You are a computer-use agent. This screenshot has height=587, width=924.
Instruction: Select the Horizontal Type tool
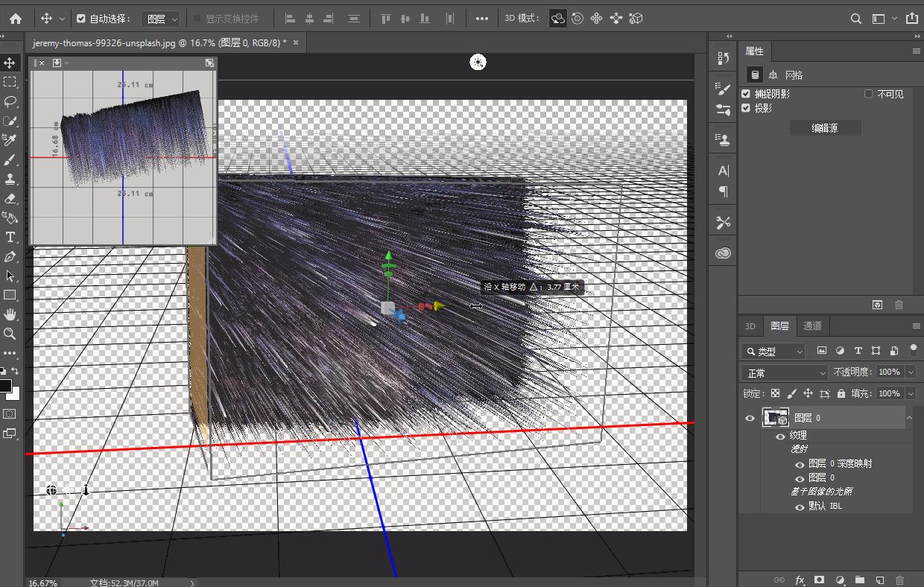[x=10, y=238]
